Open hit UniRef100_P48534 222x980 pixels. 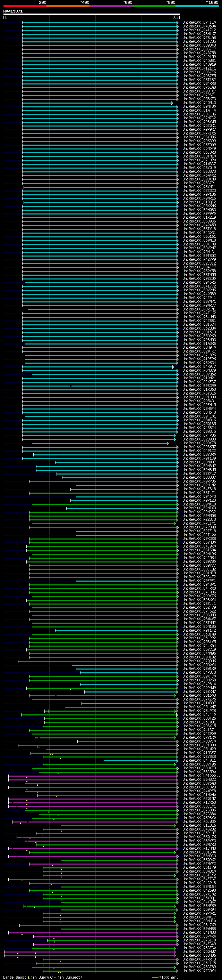click(199, 26)
